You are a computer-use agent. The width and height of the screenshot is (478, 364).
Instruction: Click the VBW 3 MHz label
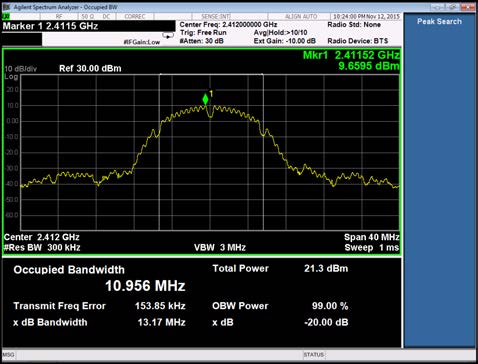220,248
